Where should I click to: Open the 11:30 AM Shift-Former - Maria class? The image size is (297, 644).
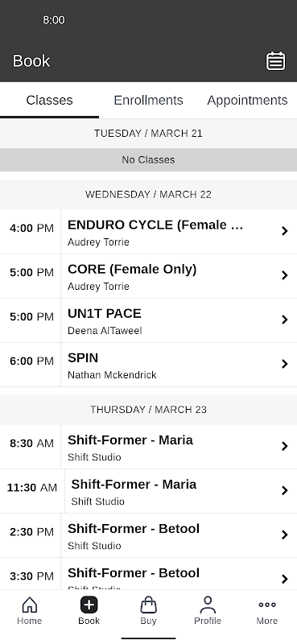(148, 491)
